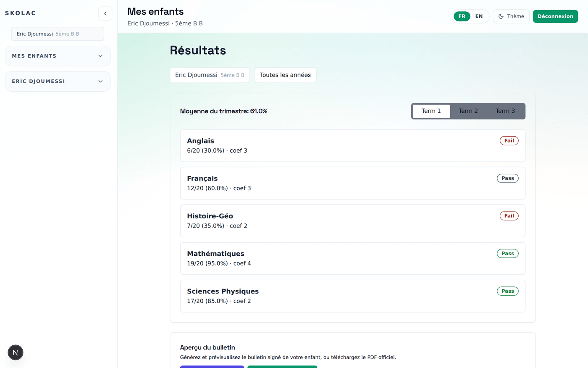Click the Fail badge on Histoire-Géo
The height and width of the screenshot is (368, 588).
pyautogui.click(x=509, y=216)
